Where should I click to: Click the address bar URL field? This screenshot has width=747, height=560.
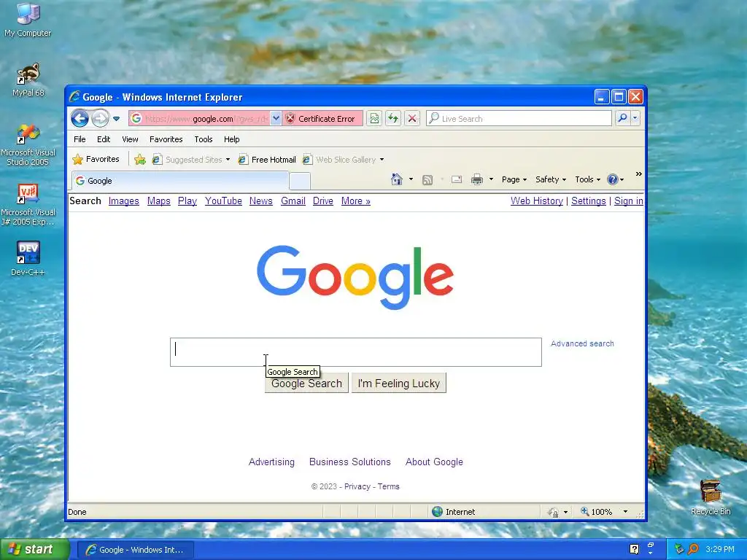click(205, 119)
